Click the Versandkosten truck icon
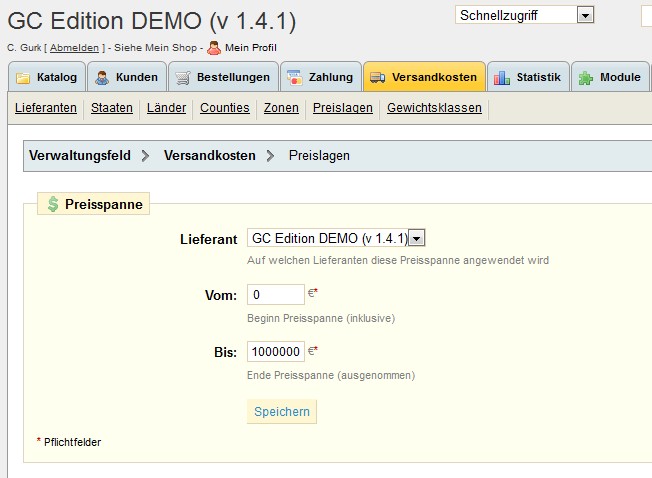 click(377, 77)
